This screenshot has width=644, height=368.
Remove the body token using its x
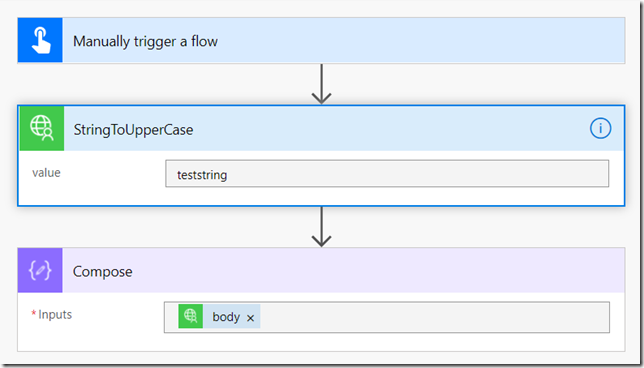pyautogui.click(x=251, y=317)
